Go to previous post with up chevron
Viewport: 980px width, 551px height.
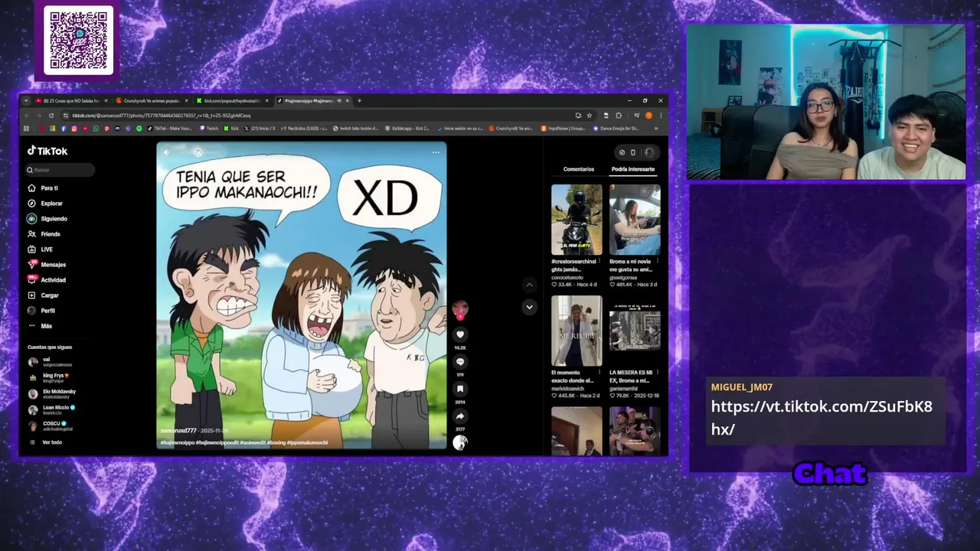[x=529, y=285]
